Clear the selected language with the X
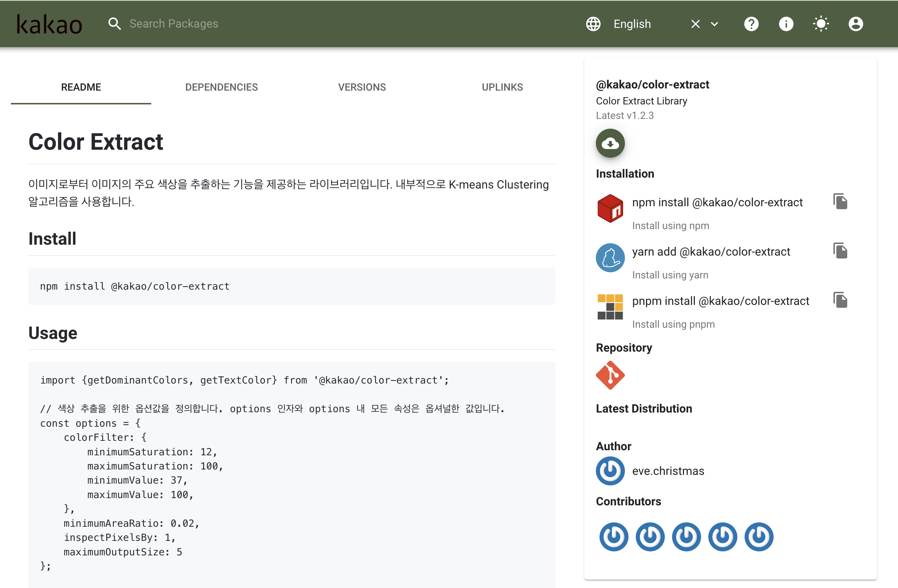 tap(695, 24)
